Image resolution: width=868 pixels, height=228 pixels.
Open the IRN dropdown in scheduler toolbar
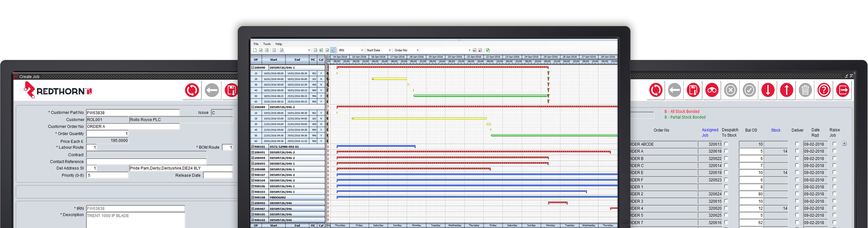point(362,50)
